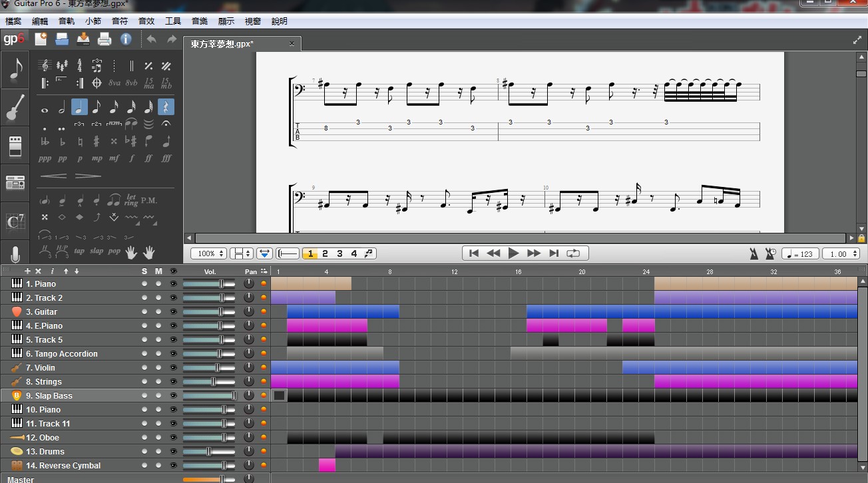Open the 說明 menu
This screenshot has height=483, width=868.
280,21
